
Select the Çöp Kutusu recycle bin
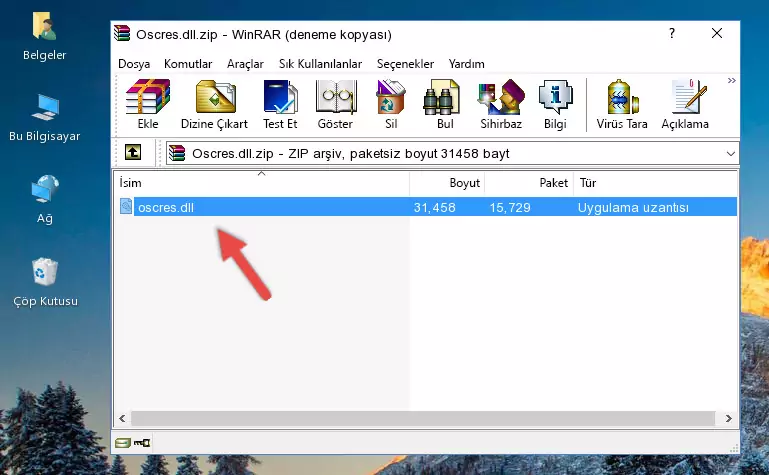[45, 282]
